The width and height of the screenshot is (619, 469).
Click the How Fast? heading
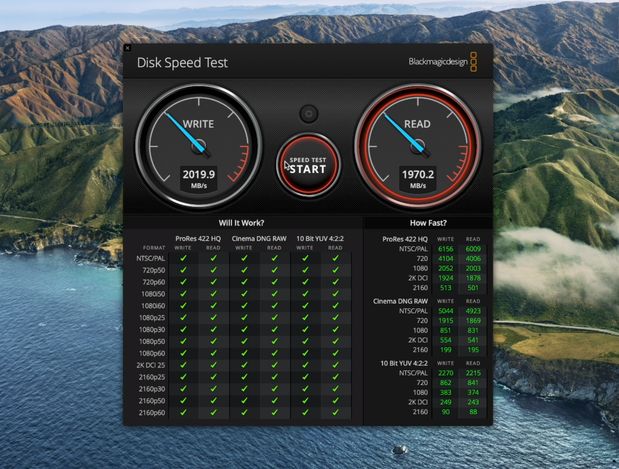[428, 223]
